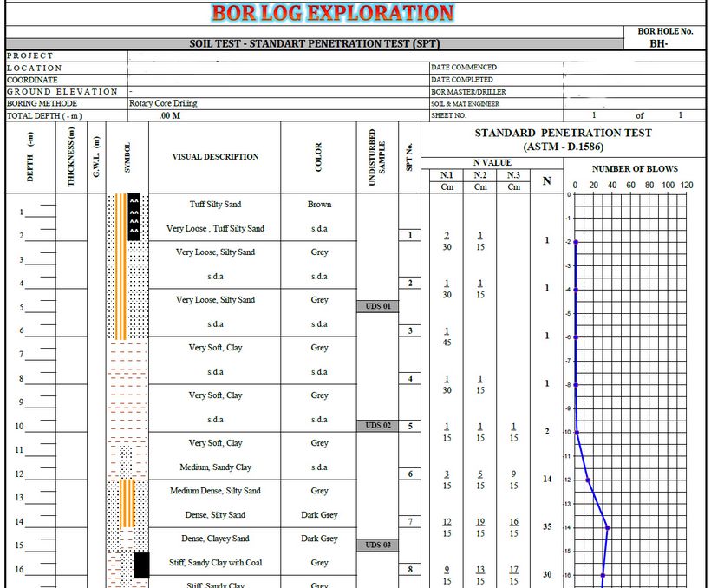Click the BOR LOG EXPLORATION title
Image resolution: width=711 pixels, height=588 pixels.
click(x=333, y=13)
